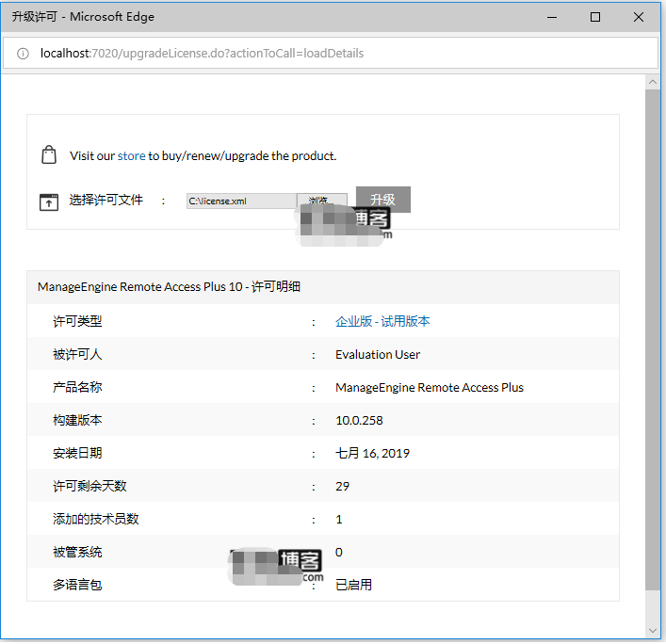Viewport: 666px width, 644px height.
Task: Click the 添加的技术员数 label
Action: click(95, 519)
